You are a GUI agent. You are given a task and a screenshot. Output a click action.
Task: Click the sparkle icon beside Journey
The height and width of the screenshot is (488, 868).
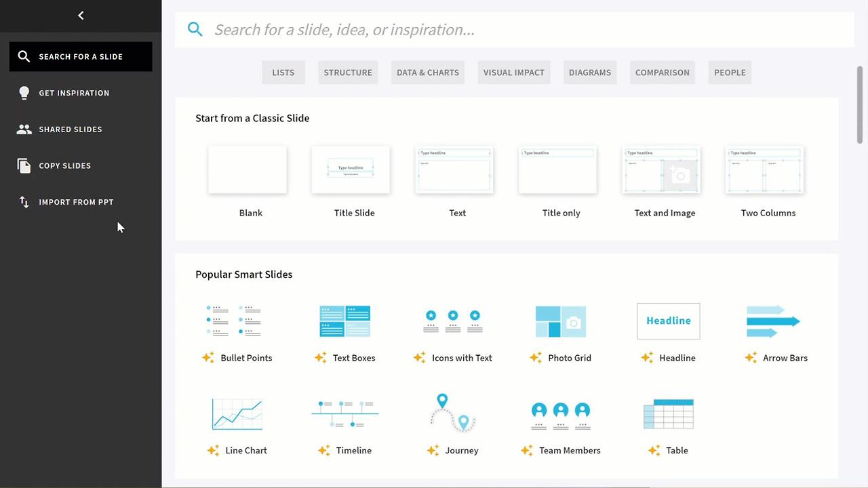pyautogui.click(x=433, y=450)
